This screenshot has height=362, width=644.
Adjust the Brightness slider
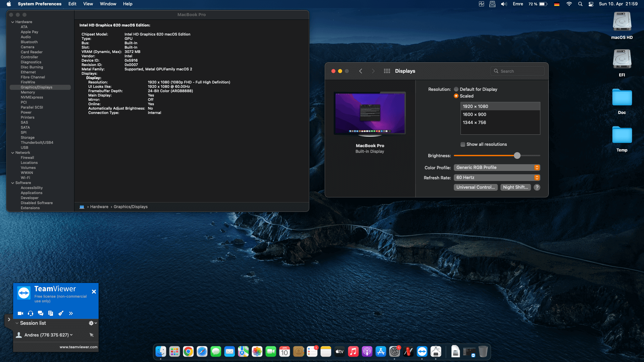pos(517,156)
